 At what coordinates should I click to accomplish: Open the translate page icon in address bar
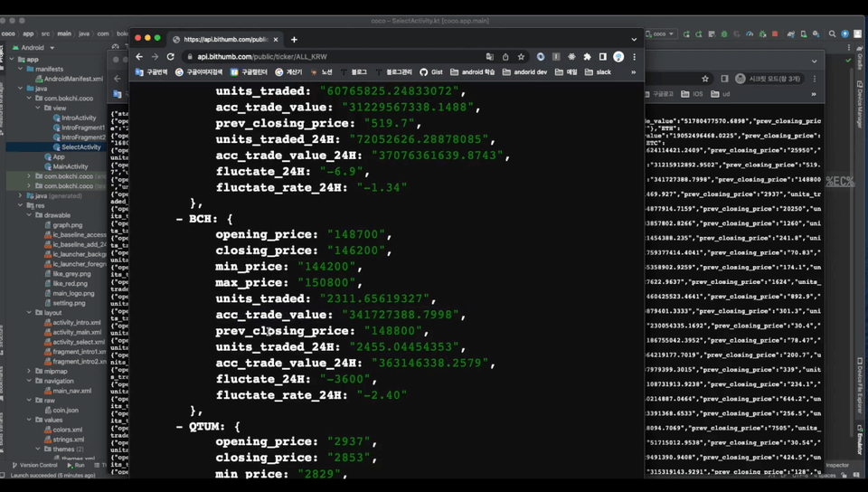pos(490,56)
